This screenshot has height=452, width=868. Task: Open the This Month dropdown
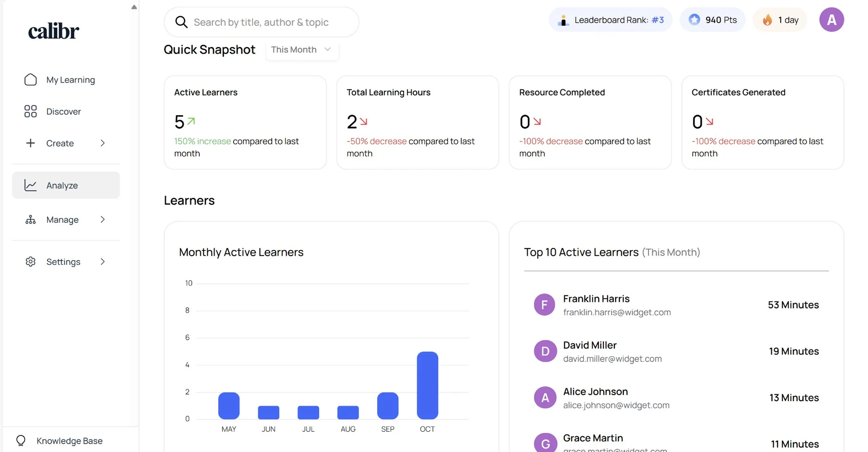301,49
